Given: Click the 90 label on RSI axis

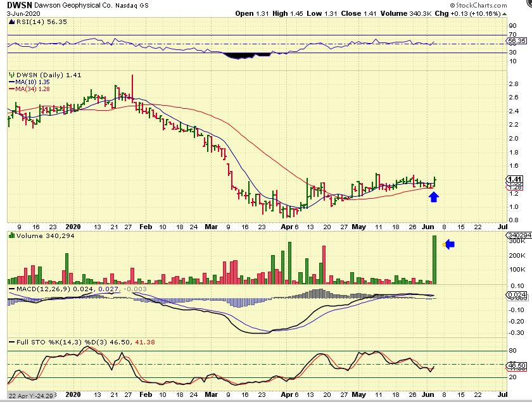Looking at the screenshot, I should (512, 26).
